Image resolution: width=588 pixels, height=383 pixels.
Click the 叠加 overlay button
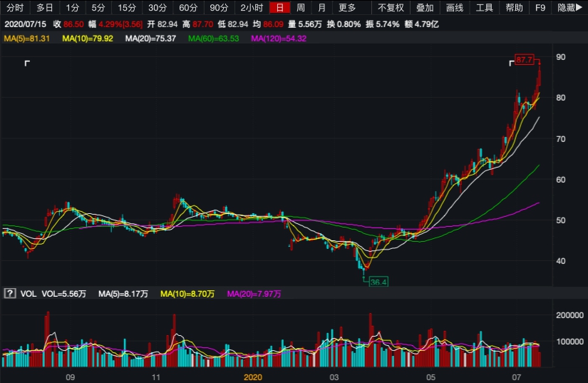pos(425,8)
